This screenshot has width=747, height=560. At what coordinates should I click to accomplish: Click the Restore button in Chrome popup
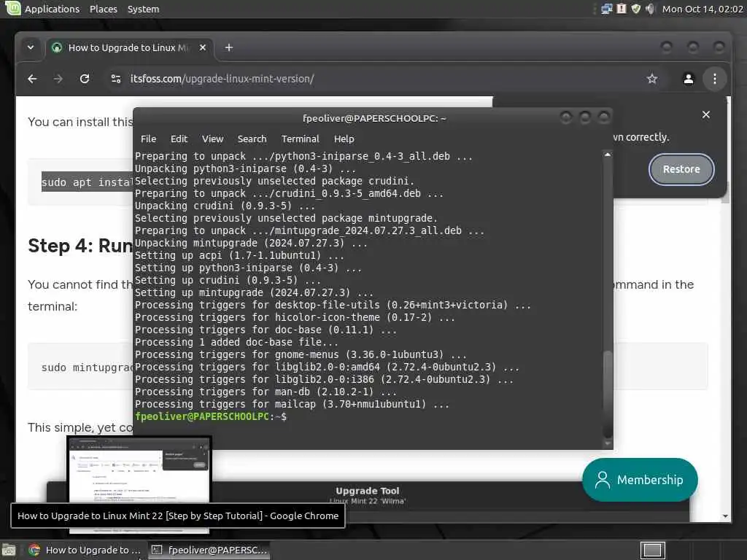coord(681,169)
